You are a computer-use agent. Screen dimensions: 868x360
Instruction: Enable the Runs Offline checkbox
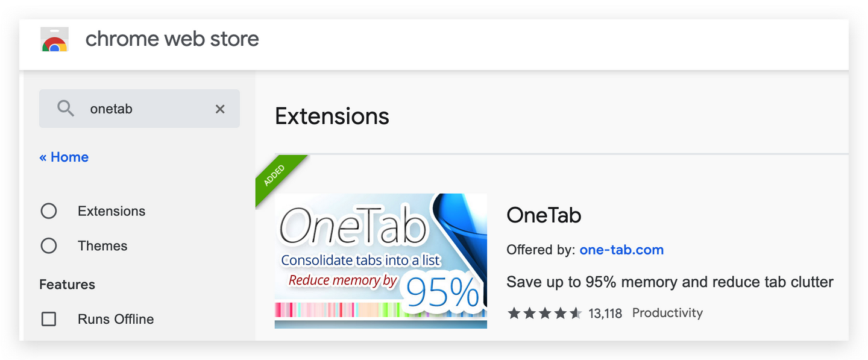49,319
